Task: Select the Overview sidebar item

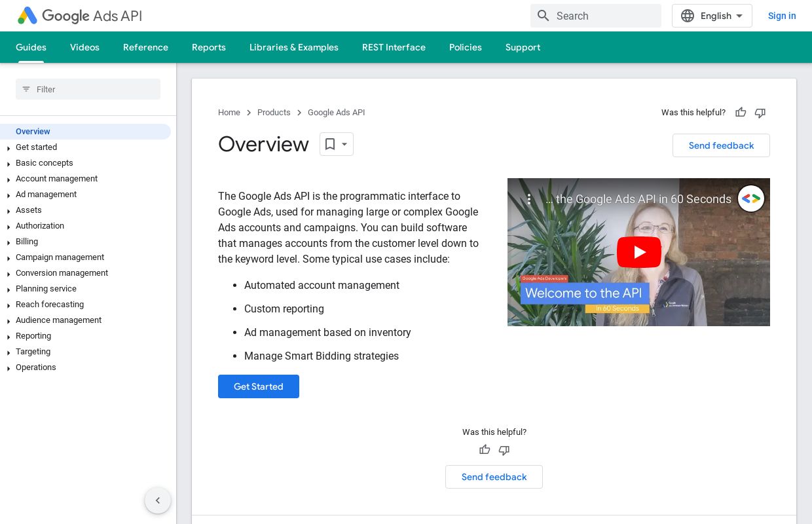Action: click(85, 132)
